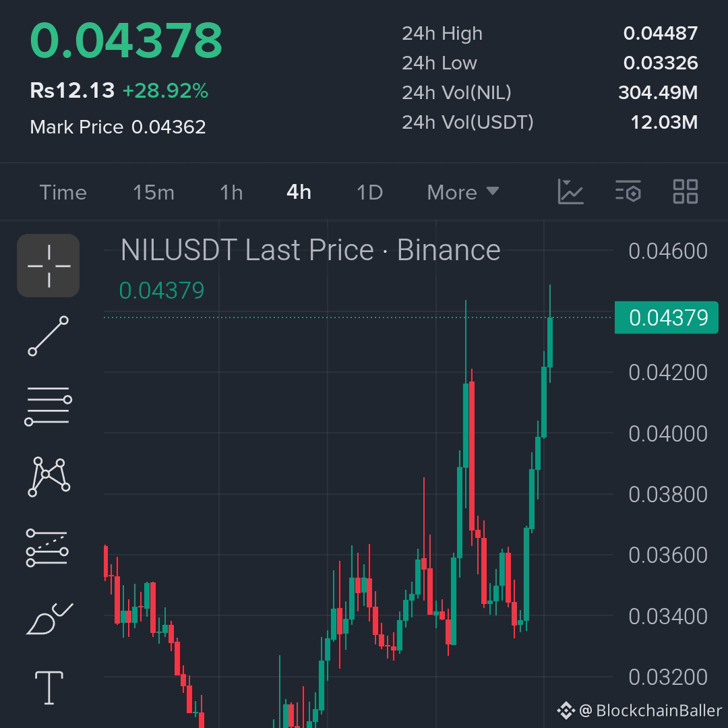This screenshot has height=728, width=728.
Task: Click the Rs12.13 converted price
Action: pyautogui.click(x=72, y=90)
